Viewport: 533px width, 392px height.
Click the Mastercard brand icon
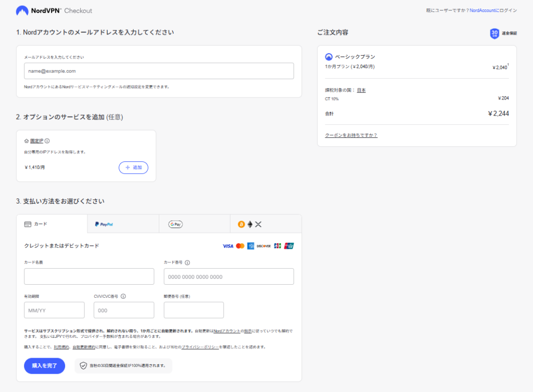240,245
